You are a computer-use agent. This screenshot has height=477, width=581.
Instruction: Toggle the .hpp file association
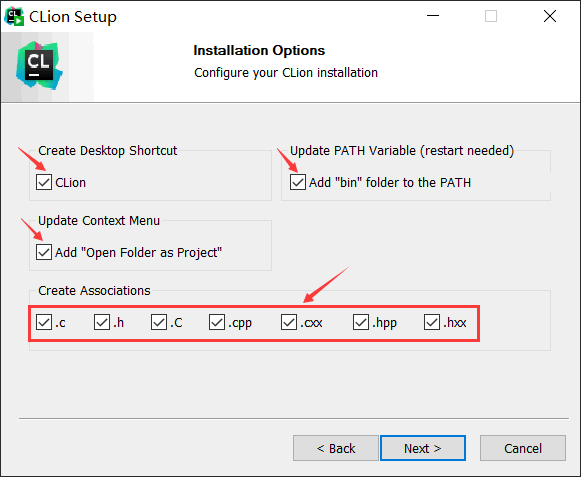(x=361, y=322)
